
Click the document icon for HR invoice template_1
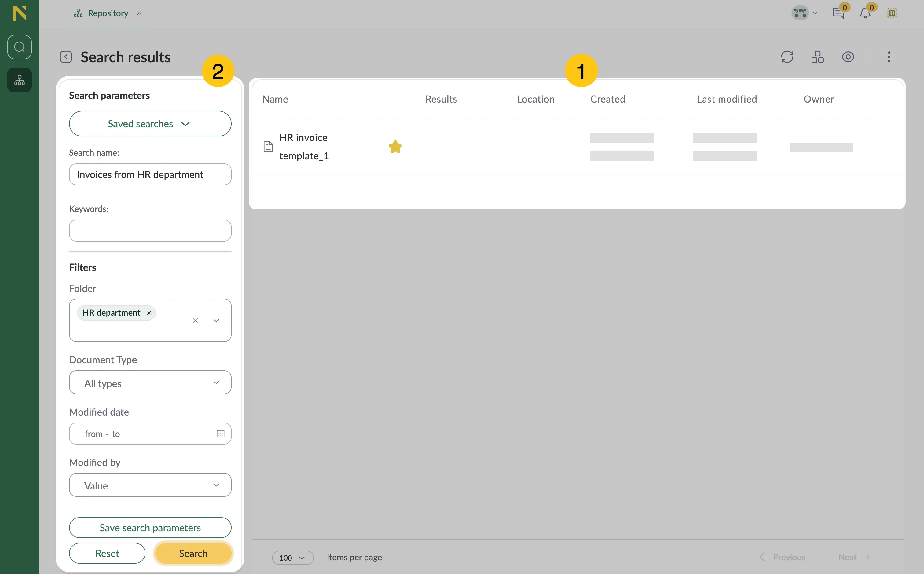pyautogui.click(x=268, y=147)
